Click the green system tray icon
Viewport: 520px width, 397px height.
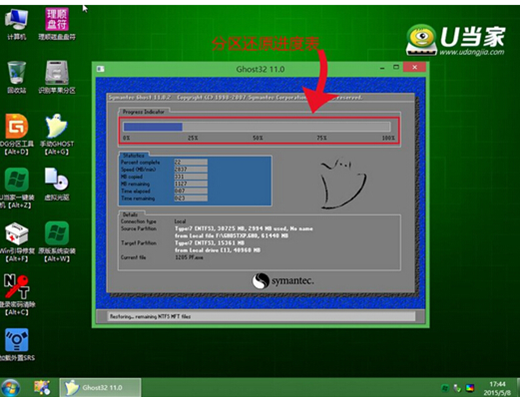coord(445,388)
